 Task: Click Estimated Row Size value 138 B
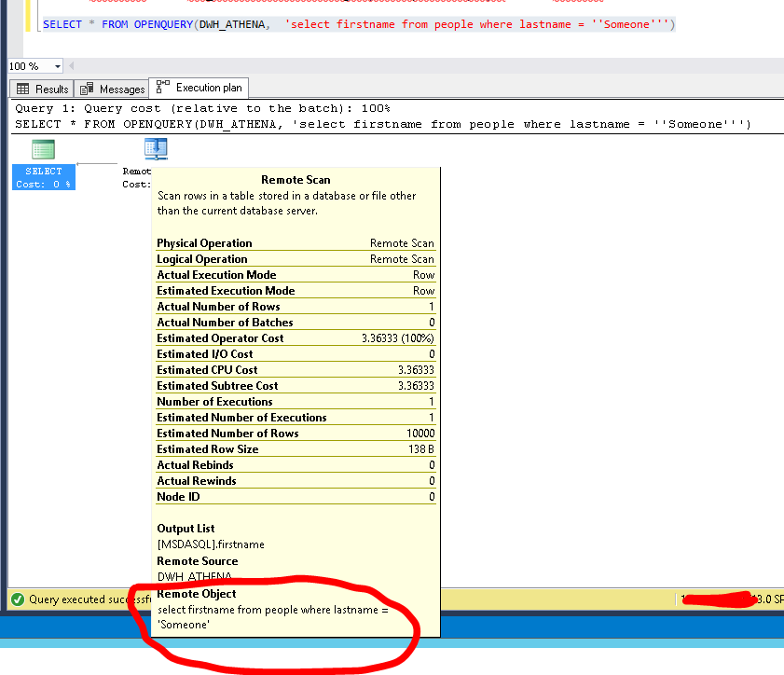(421, 449)
